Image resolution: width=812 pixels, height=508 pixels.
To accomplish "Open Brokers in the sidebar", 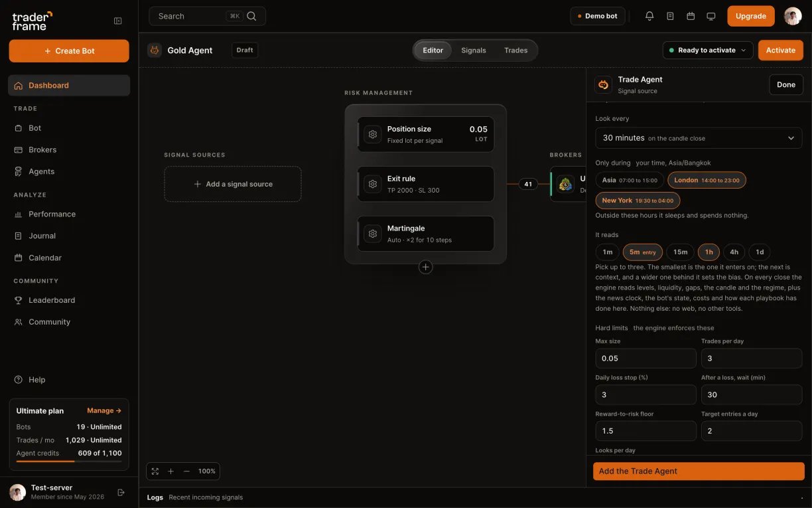I will click(69, 149).
